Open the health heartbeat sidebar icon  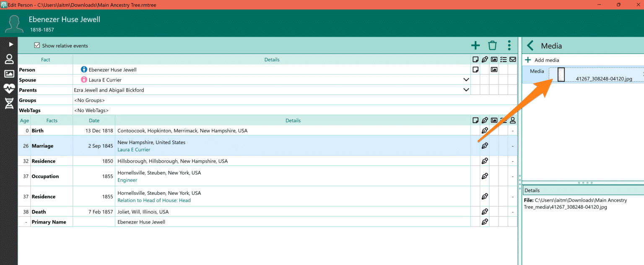point(9,88)
